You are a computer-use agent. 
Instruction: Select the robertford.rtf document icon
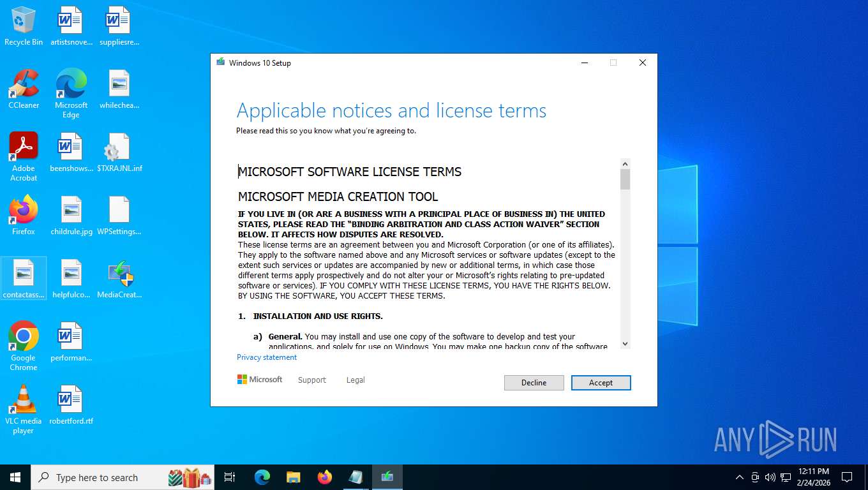point(71,405)
